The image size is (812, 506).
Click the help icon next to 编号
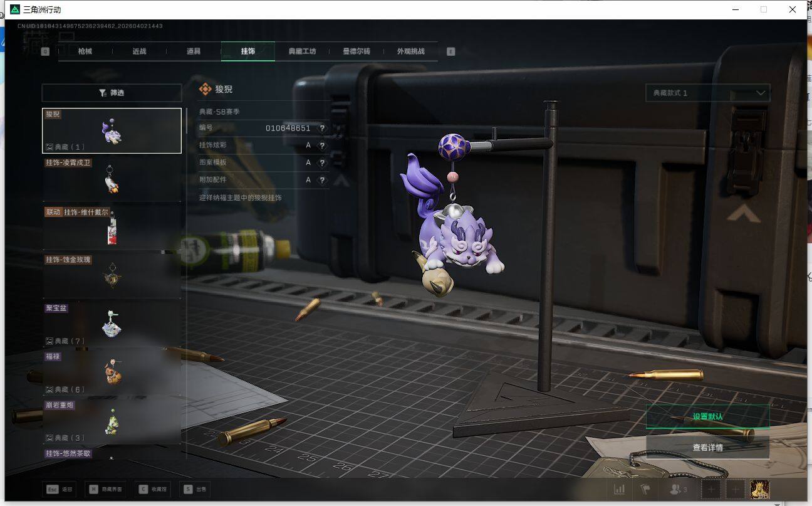322,129
